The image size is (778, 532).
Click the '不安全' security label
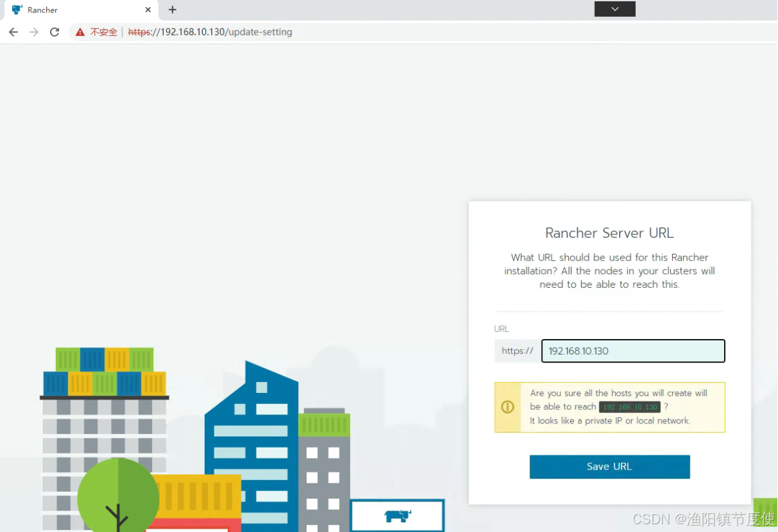click(x=104, y=32)
